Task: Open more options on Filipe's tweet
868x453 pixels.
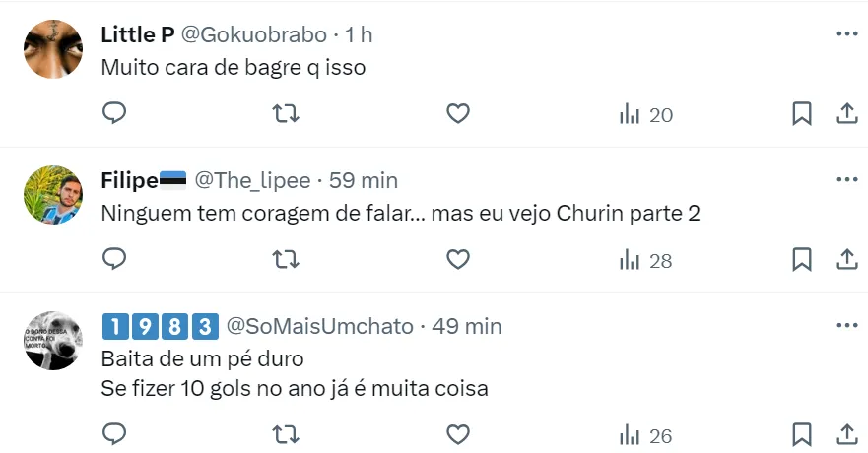Action: pyautogui.click(x=846, y=179)
